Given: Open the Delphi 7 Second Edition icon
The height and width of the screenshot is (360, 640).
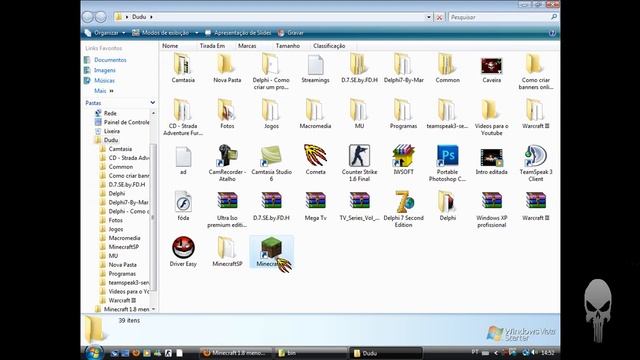Looking at the screenshot, I should (404, 201).
